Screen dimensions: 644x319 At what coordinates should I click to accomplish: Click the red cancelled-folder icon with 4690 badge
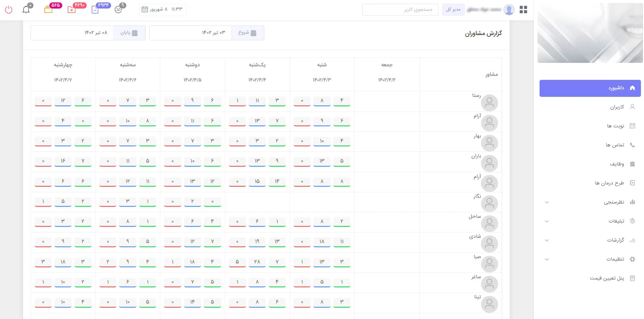71,10
